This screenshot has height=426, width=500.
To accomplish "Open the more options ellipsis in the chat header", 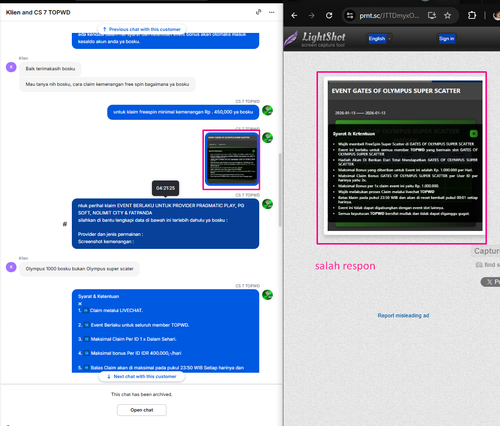I will point(272,12).
